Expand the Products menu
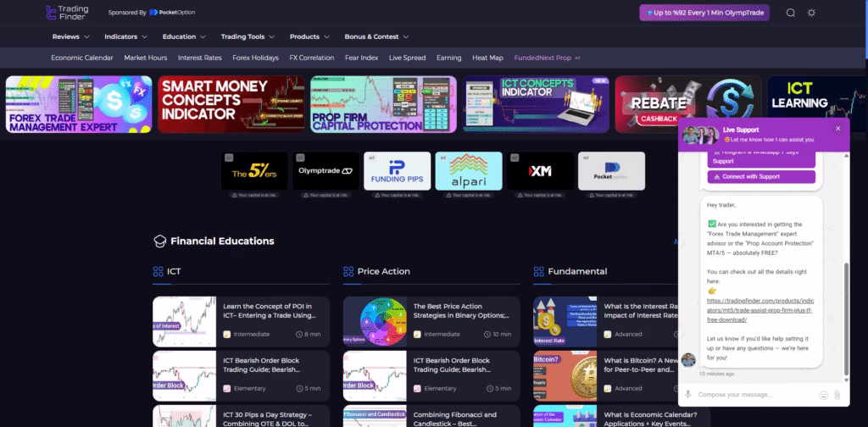This screenshot has height=427, width=868. pyautogui.click(x=310, y=36)
